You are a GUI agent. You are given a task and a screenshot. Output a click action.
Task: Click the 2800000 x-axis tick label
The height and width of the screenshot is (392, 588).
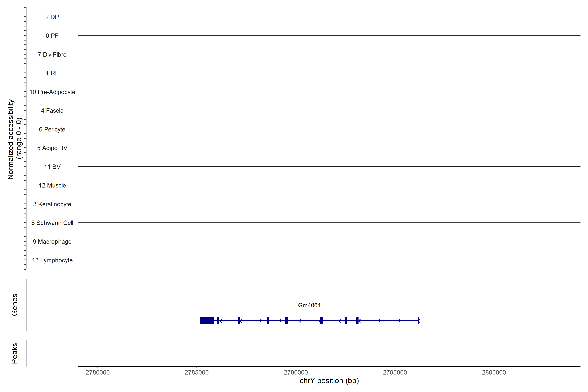coord(494,373)
